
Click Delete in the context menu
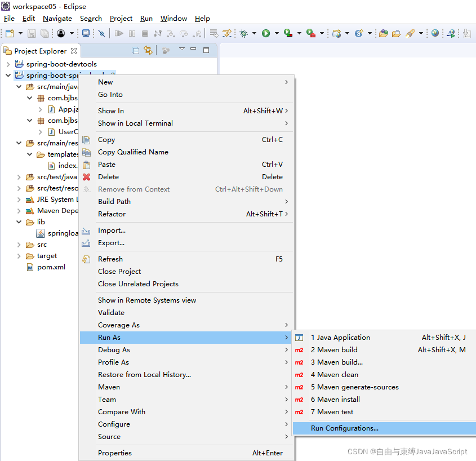(x=186, y=177)
